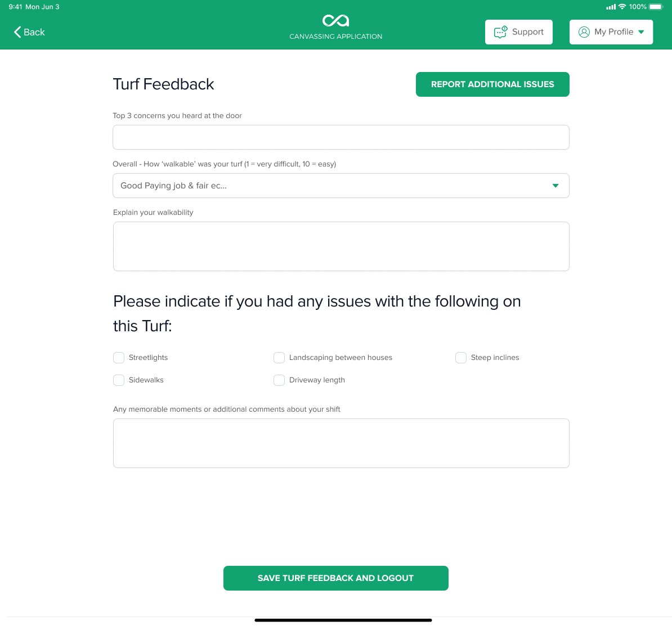The height and width of the screenshot is (626, 672).
Task: Click the memorable moments comments text area
Action: tap(341, 443)
